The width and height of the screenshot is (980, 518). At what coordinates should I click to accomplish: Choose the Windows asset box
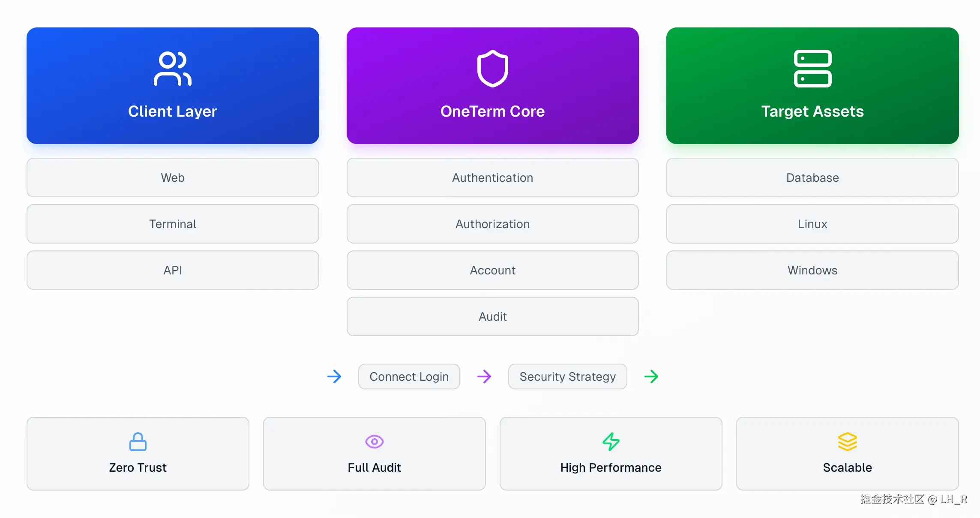812,270
